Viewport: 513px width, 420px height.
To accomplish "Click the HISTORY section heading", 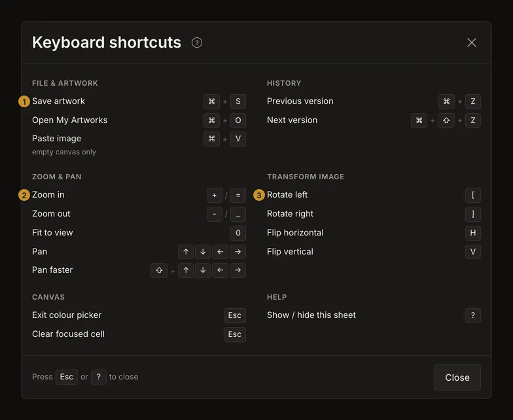I will (x=284, y=83).
